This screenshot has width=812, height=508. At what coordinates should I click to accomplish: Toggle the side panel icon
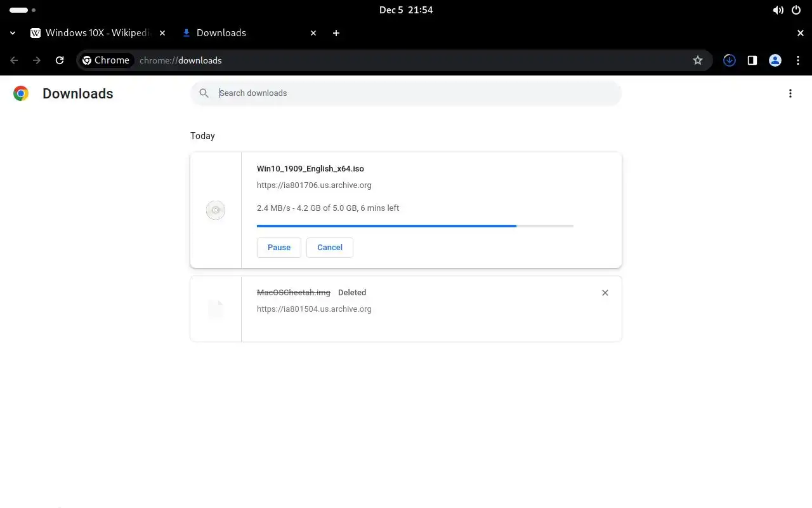click(x=752, y=60)
